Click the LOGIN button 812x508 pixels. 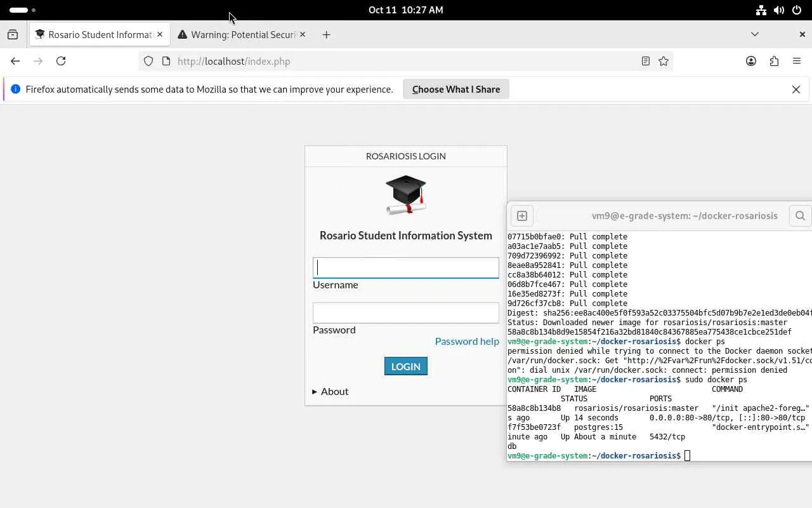click(x=406, y=366)
